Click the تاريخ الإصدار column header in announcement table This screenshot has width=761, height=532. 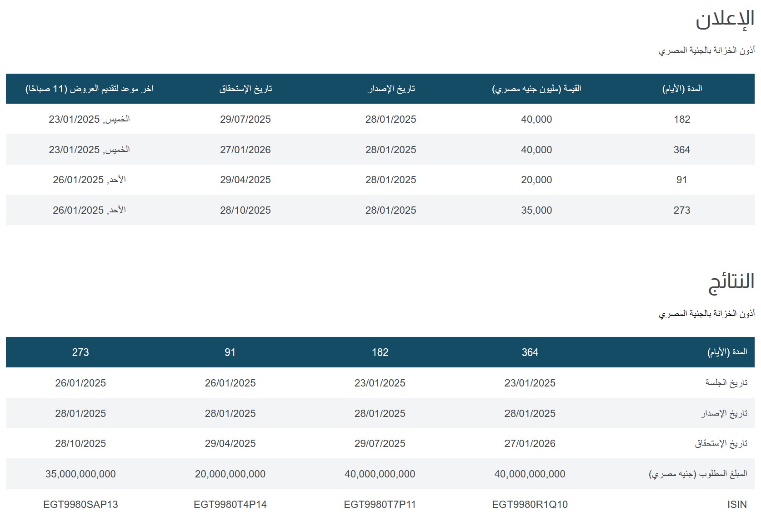click(391, 89)
